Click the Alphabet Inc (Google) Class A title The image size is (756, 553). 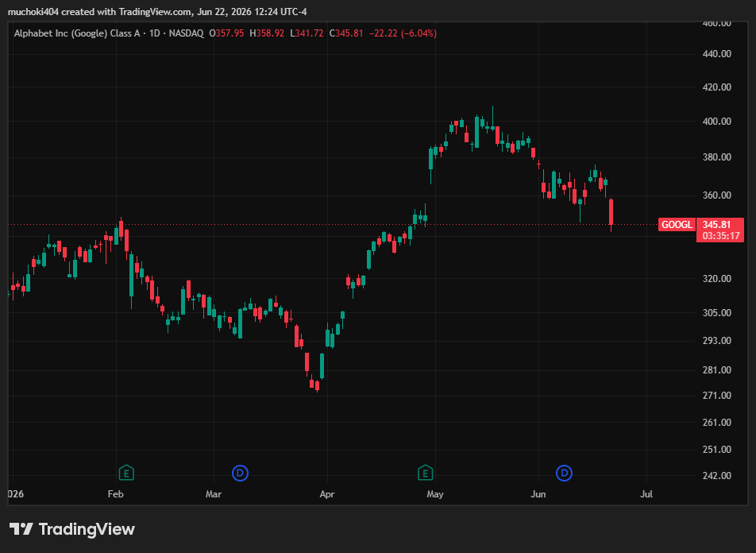(77, 33)
